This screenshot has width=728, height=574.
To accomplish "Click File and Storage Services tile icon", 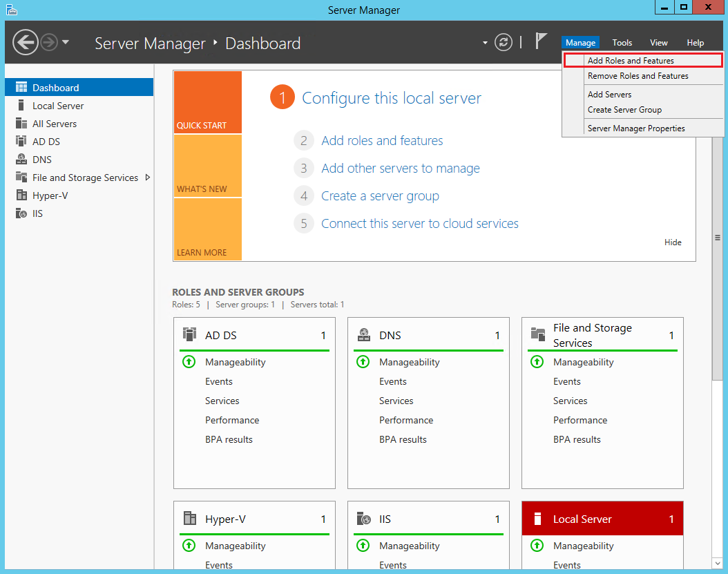I will pos(537,334).
